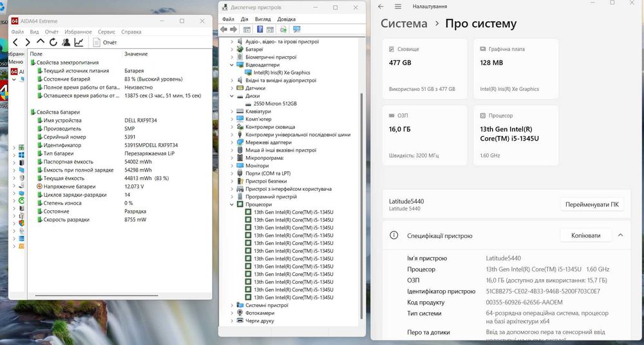644x345 pixels.
Task: Go back in AIDA64 navigation toolbar
Action: pyautogui.click(x=15, y=43)
